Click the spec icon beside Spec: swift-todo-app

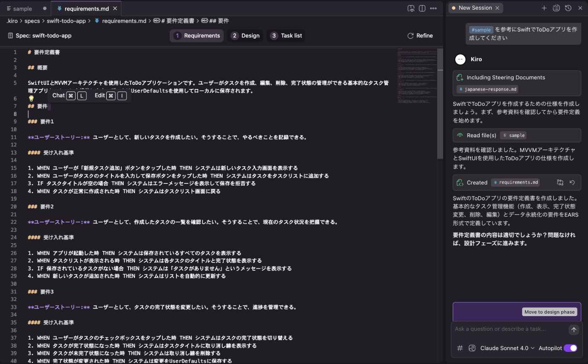pyautogui.click(x=11, y=36)
